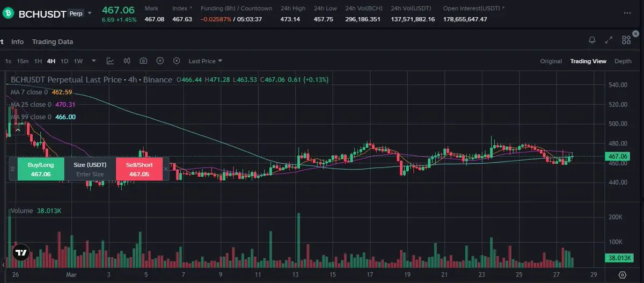The height and width of the screenshot is (283, 644).
Task: Open the three-dots more options menu
Action: (627, 12)
